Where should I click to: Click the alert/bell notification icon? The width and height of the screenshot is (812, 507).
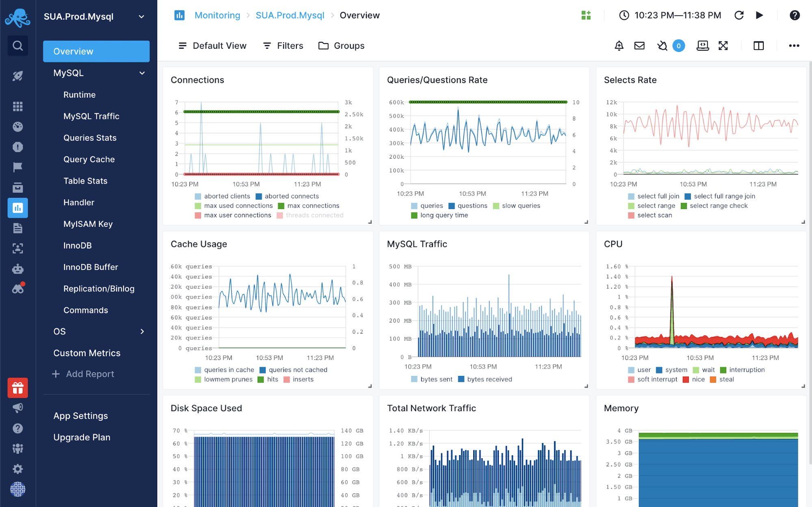click(619, 45)
